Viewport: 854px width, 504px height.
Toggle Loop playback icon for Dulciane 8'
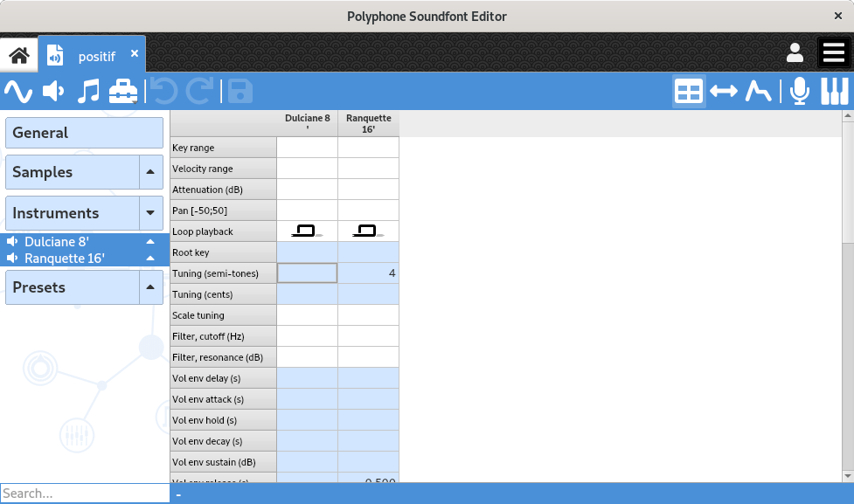[307, 231]
